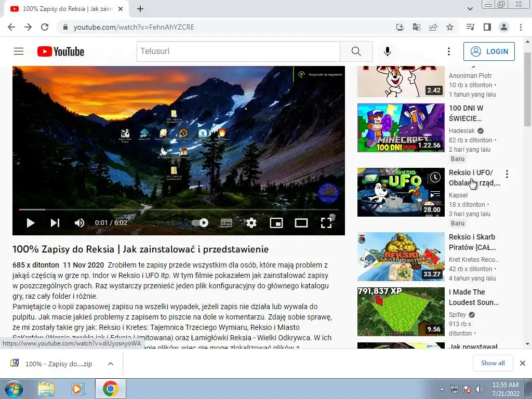Open Chrome three-dot menu
Image resolution: width=532 pixels, height=399 pixels.
pos(521,27)
